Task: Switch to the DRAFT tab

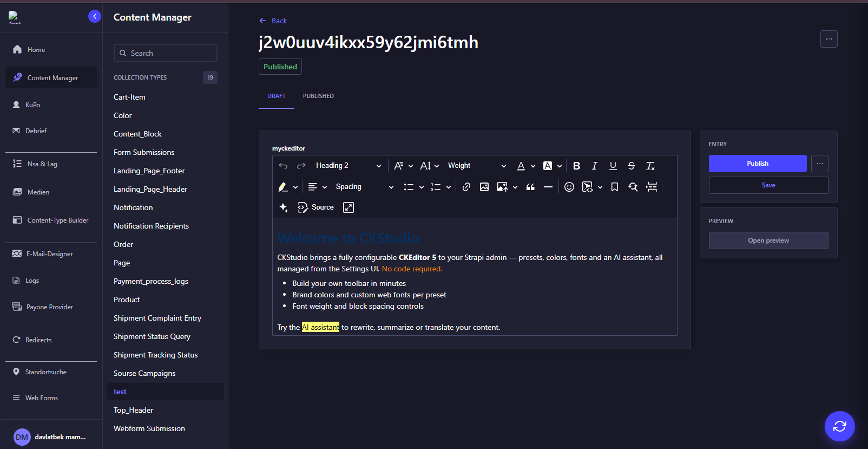Action: 277,96
